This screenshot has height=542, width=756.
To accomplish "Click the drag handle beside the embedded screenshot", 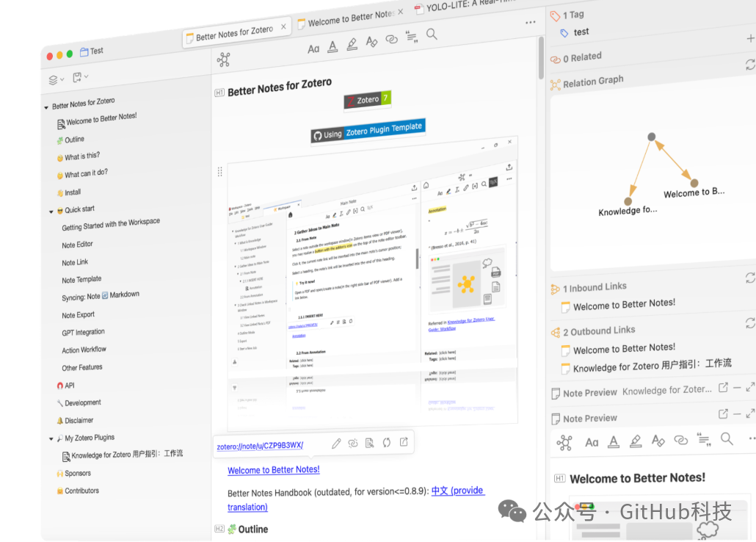I will (x=220, y=172).
